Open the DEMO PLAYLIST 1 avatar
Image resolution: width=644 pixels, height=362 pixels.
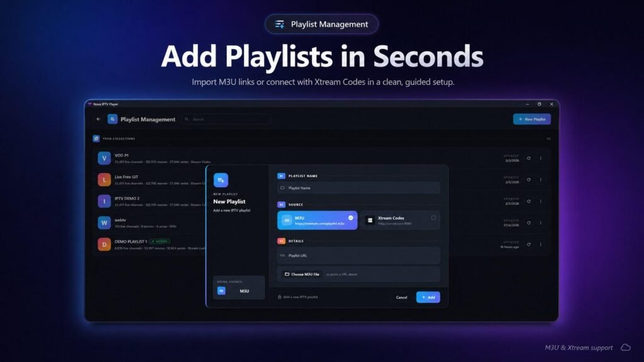104,244
